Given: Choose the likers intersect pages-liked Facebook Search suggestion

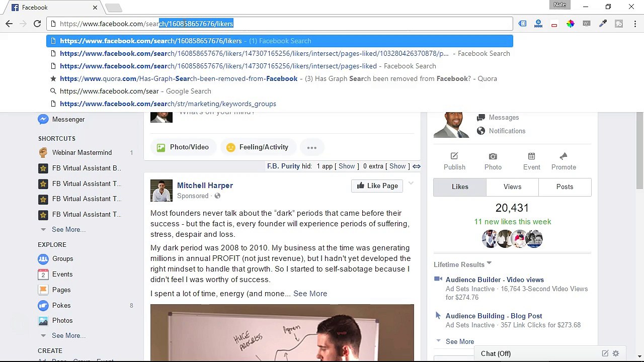Looking at the screenshot, I should 280,66.
